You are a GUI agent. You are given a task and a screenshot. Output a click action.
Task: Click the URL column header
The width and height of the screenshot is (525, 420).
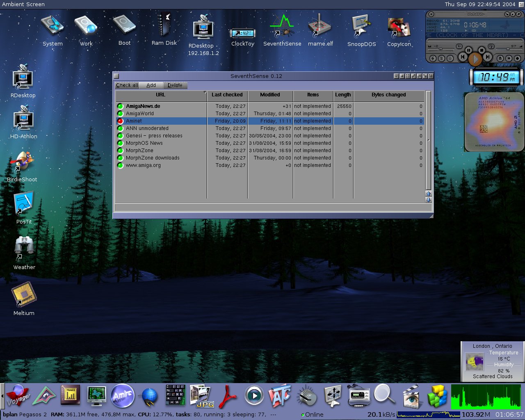click(161, 95)
